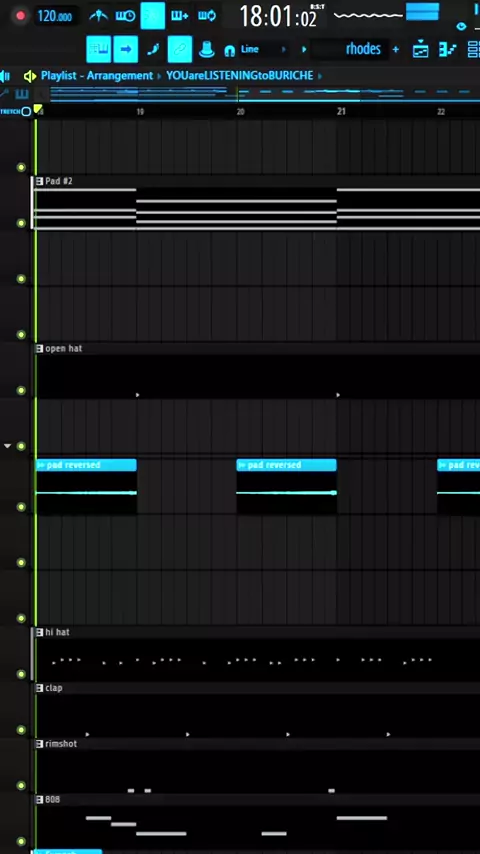This screenshot has height=854, width=480.
Task: Toggle the overdub blend recording icon
Action: coord(180,16)
